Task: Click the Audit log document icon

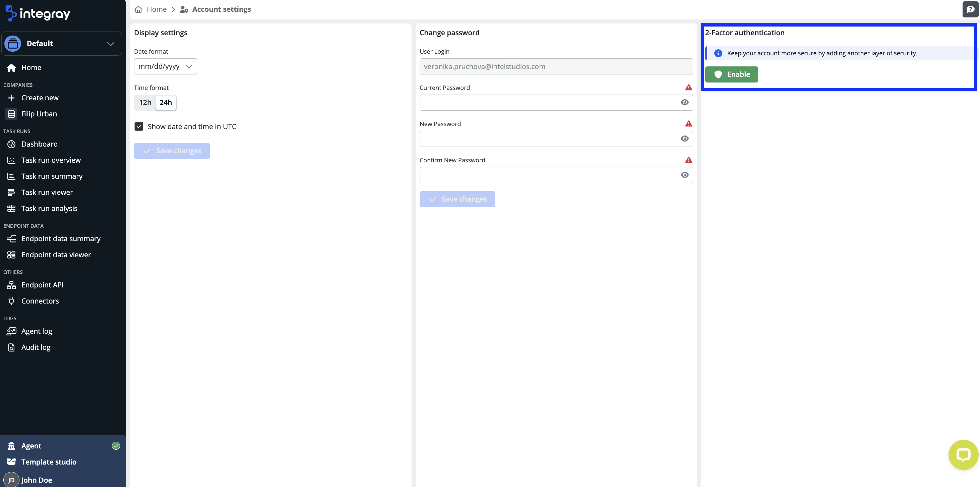Action: (11, 347)
